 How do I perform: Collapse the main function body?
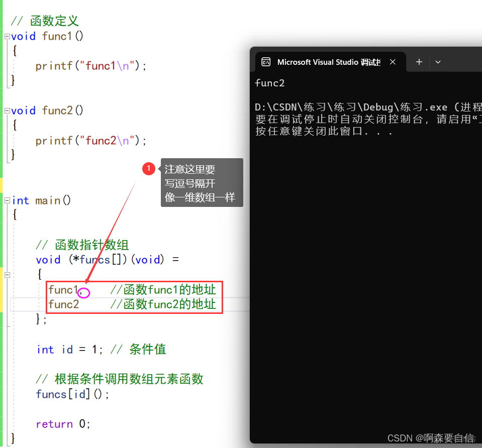[7, 200]
